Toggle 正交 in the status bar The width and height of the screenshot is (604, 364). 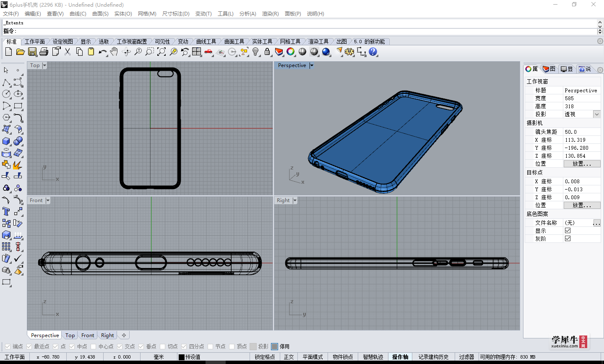click(x=289, y=357)
